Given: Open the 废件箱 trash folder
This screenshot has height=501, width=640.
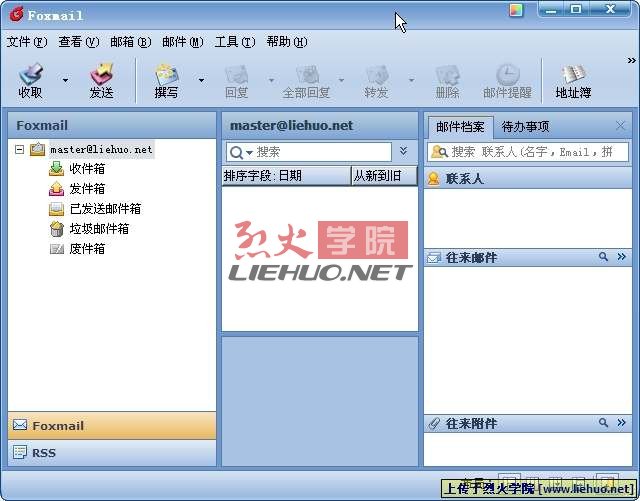Looking at the screenshot, I should pyautogui.click(x=87, y=249).
